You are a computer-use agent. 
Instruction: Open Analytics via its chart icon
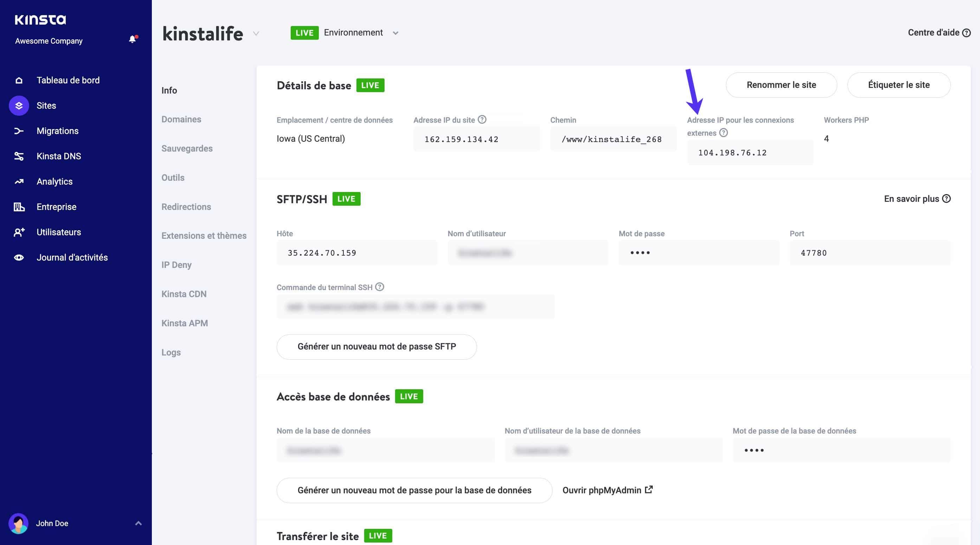pos(19,181)
